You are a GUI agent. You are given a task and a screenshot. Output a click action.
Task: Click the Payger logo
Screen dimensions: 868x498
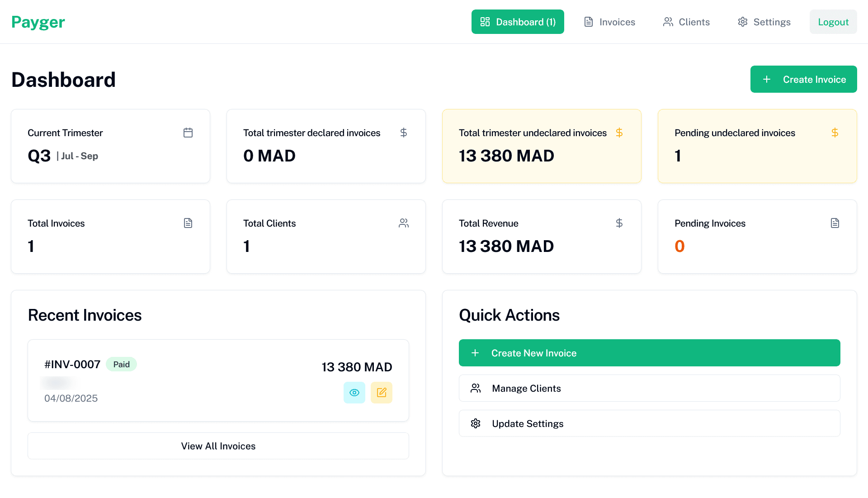point(38,21)
